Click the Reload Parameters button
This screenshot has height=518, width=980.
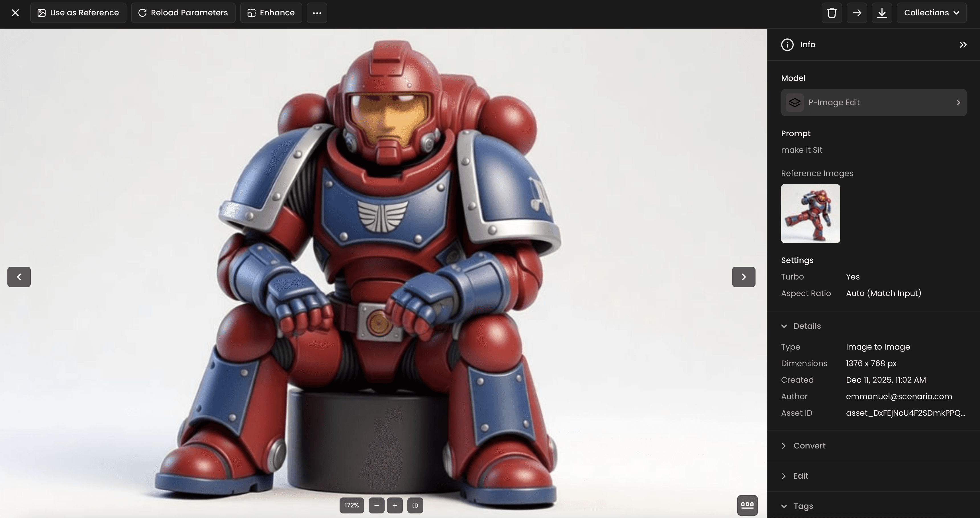coord(183,13)
